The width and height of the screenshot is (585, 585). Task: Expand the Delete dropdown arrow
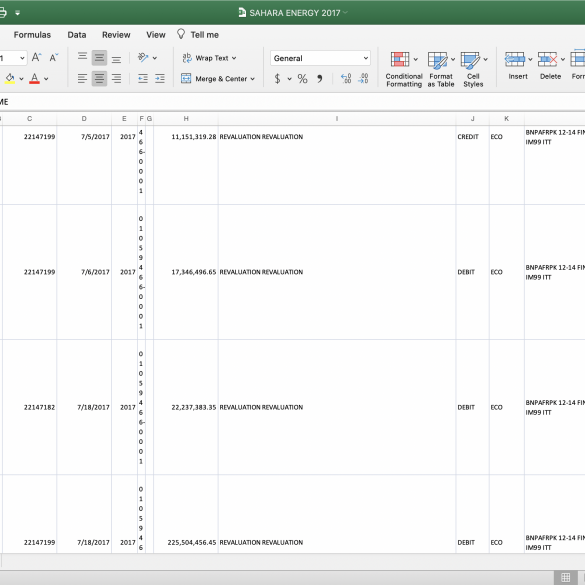(563, 59)
